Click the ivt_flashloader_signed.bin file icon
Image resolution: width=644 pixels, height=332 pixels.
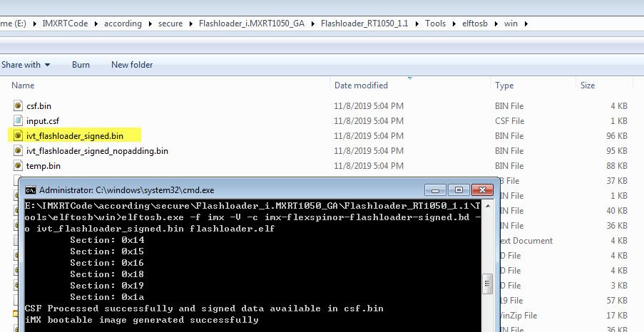18,136
